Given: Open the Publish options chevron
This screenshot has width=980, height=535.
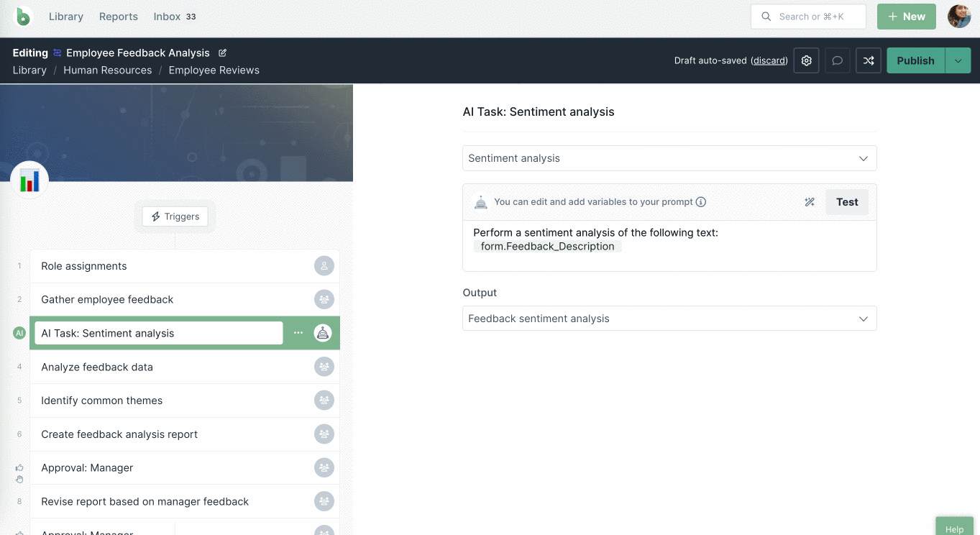Looking at the screenshot, I should point(958,60).
